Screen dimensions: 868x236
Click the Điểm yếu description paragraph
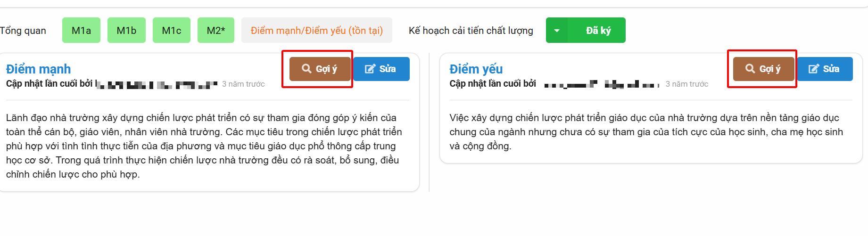pyautogui.click(x=646, y=132)
